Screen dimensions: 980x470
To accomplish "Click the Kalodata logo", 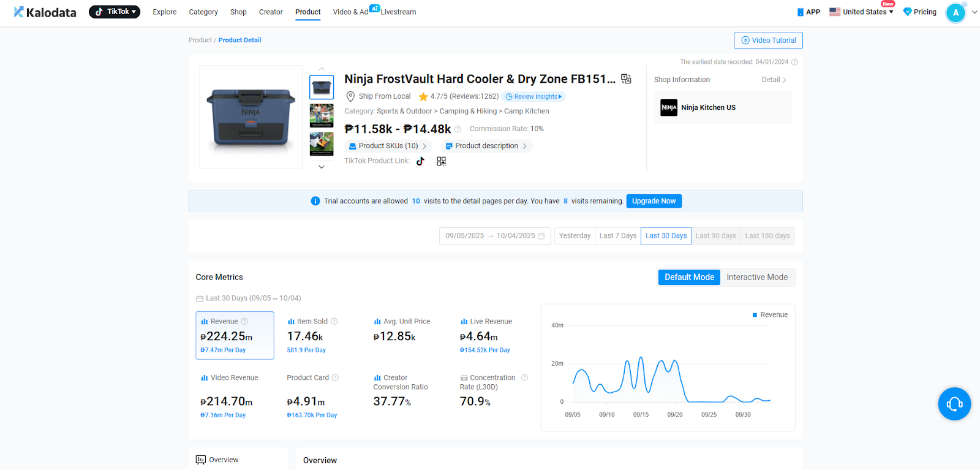I will [45, 12].
